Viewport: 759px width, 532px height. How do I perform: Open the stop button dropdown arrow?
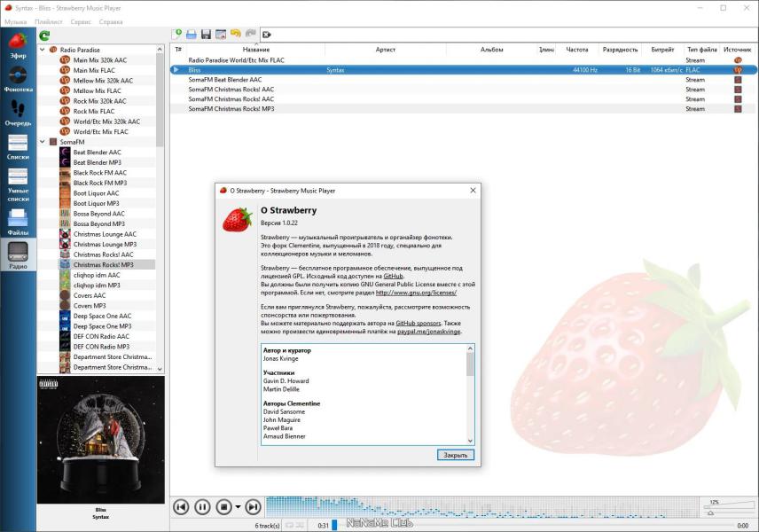click(x=238, y=507)
